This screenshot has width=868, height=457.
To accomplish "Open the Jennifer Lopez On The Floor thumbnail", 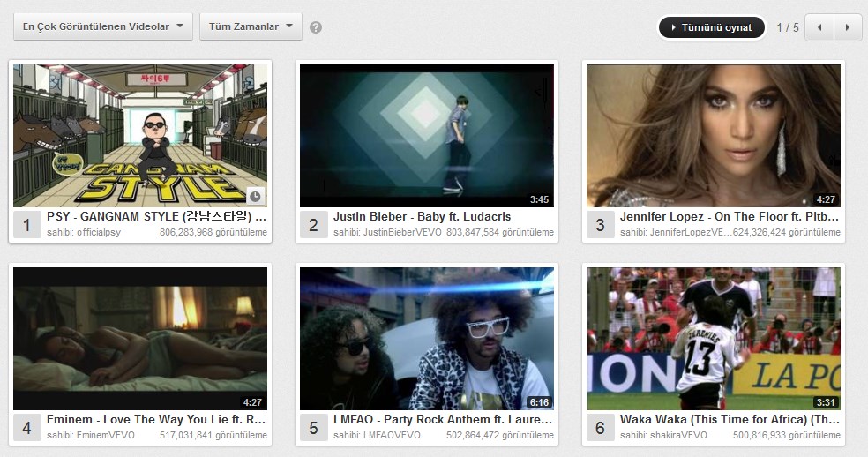I will [x=714, y=136].
